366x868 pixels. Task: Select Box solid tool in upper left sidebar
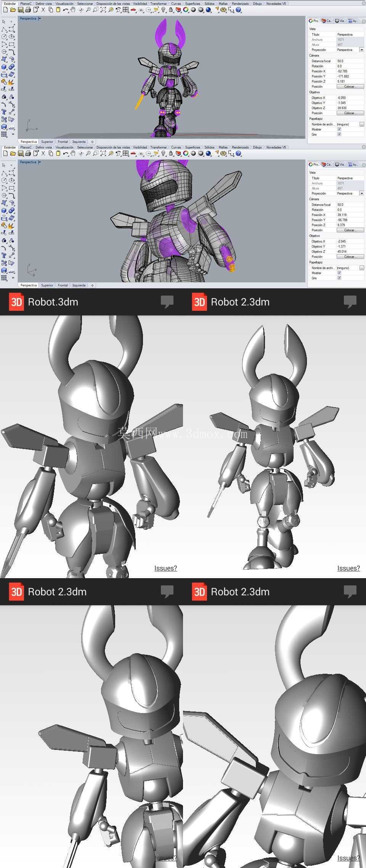pyautogui.click(x=4, y=67)
